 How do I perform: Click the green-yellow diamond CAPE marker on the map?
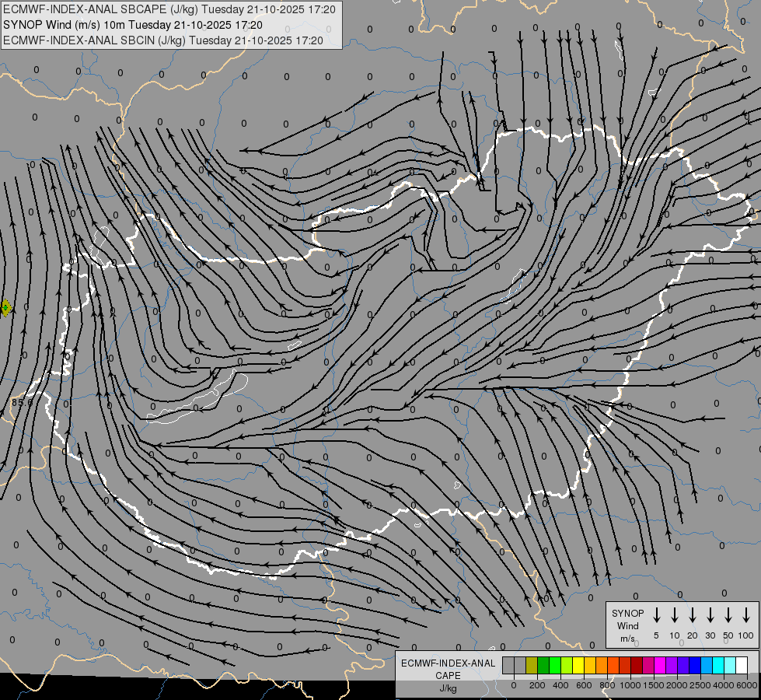click(x=5, y=307)
